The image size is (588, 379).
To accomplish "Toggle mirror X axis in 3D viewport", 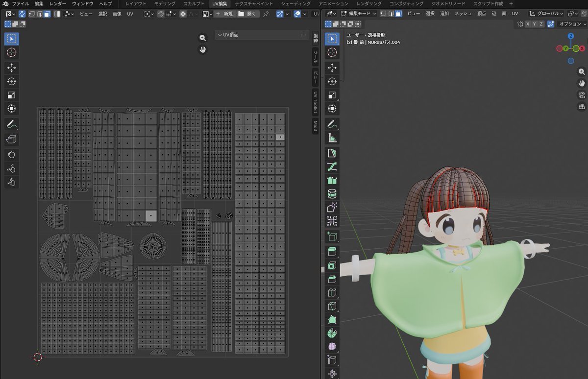I will [x=527, y=24].
